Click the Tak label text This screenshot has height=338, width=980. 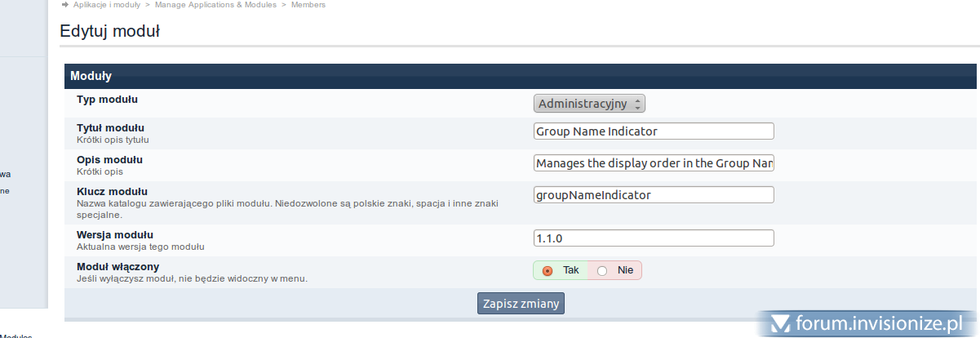tap(571, 270)
